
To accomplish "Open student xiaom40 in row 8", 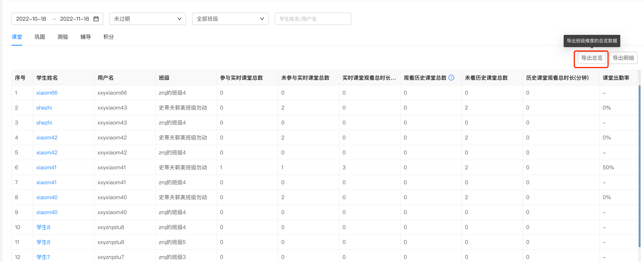I will point(47,197).
